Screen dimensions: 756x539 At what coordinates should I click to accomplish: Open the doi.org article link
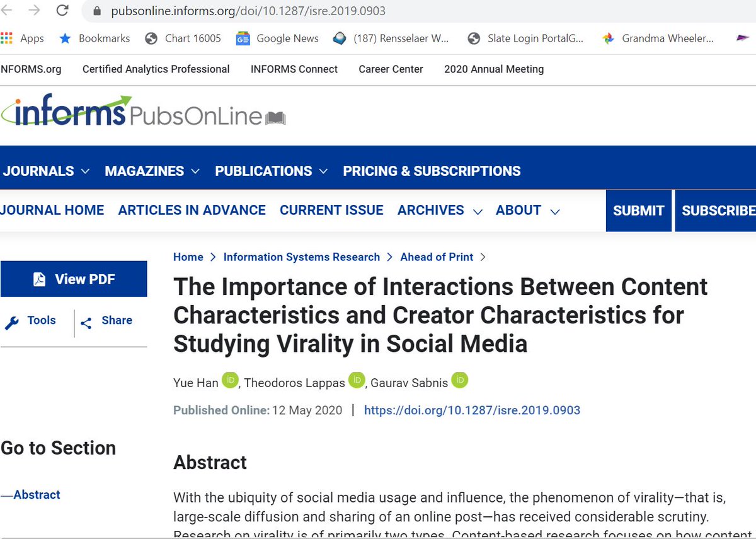click(x=472, y=410)
